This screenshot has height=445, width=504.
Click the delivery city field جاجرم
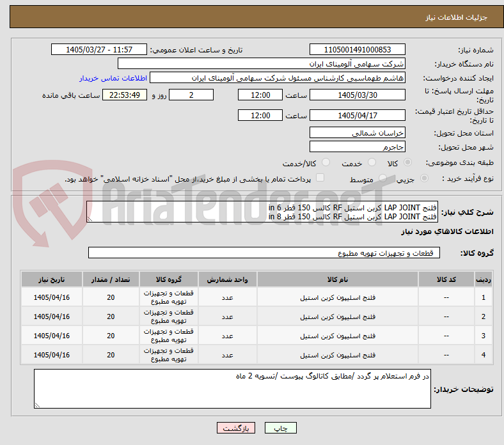tap(357, 146)
